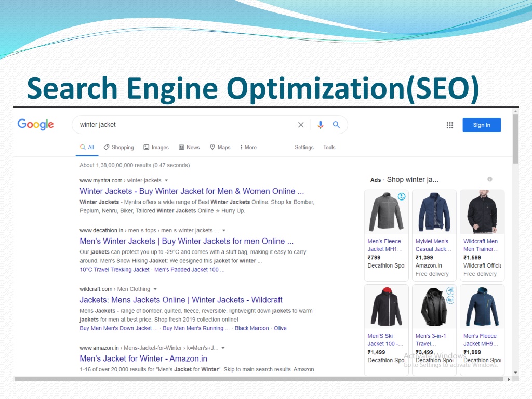Click MyMei Men's Casual Jacket image
The width and height of the screenshot is (532, 399).
434,212
